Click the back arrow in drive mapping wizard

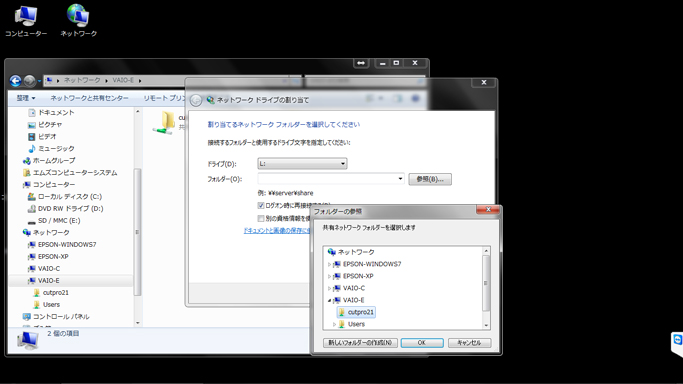[196, 100]
